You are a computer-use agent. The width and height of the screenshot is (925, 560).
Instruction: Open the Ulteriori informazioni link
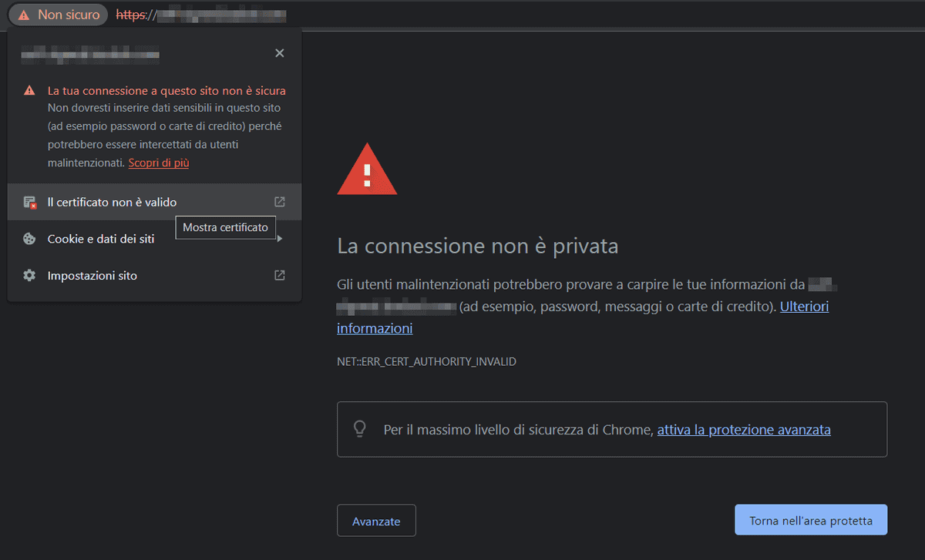804,306
